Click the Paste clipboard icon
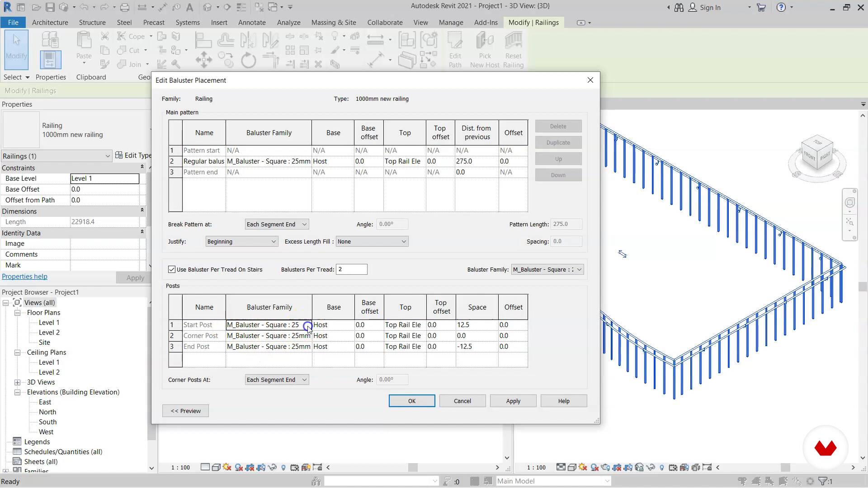868x488 pixels. coord(84,41)
